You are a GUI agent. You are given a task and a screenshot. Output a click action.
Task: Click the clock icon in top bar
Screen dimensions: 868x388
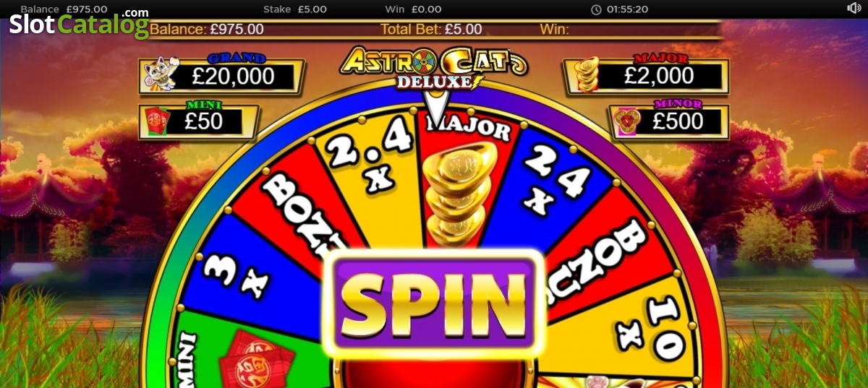(x=596, y=9)
